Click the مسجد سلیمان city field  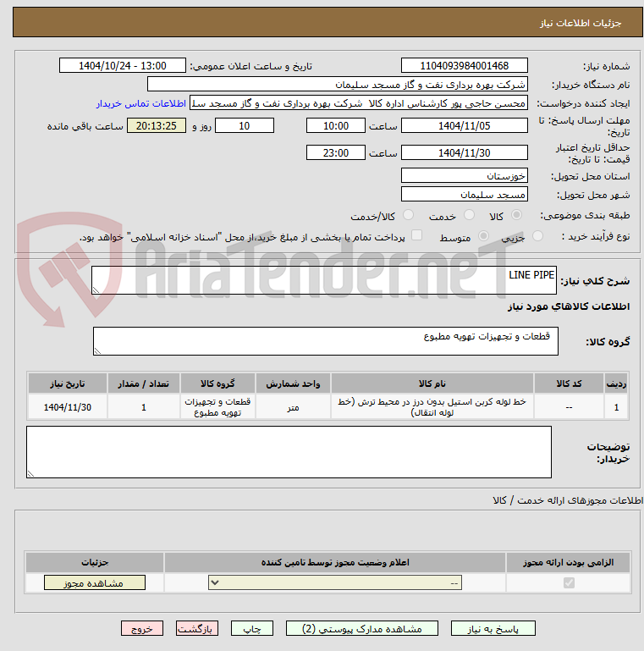click(465, 195)
